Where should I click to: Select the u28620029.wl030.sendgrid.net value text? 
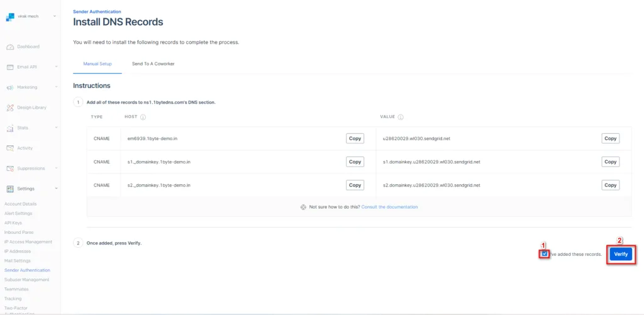pyautogui.click(x=416, y=138)
